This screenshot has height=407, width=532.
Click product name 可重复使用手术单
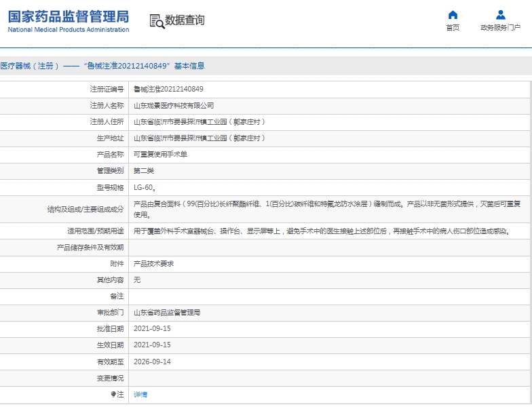160,154
